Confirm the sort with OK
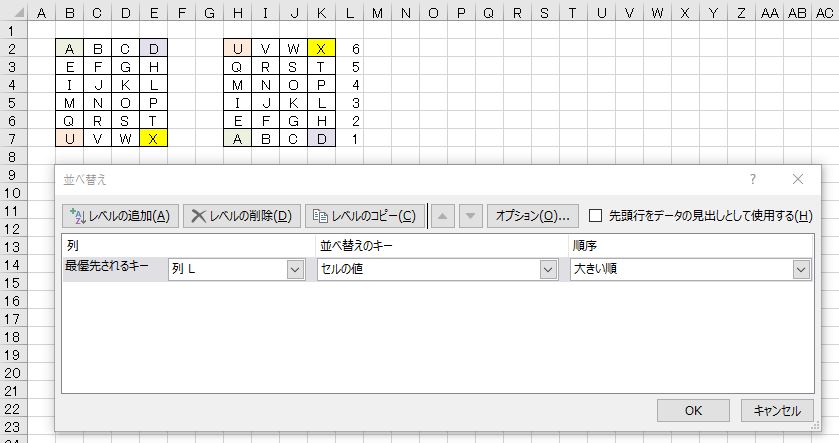Image resolution: width=839 pixels, height=443 pixels. 693,410
